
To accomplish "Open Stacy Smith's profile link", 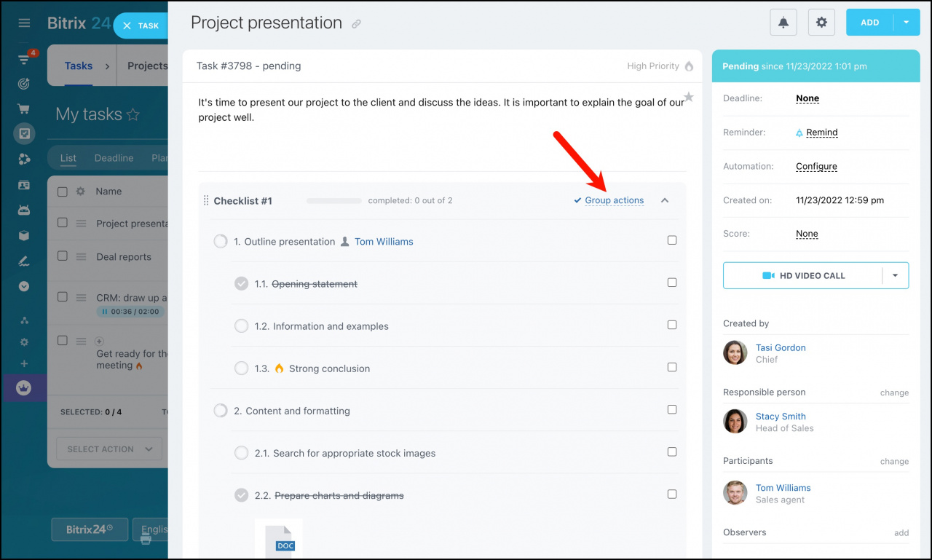I will 781,417.
